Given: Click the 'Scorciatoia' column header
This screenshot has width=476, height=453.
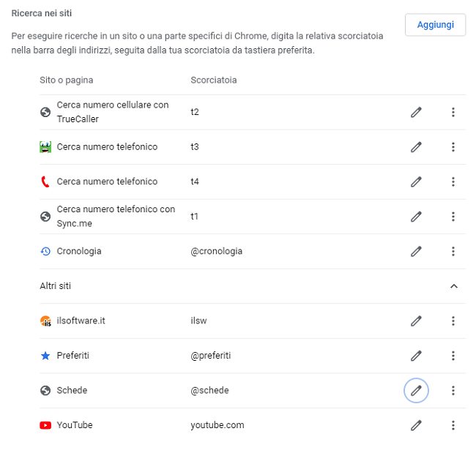Looking at the screenshot, I should click(x=213, y=80).
